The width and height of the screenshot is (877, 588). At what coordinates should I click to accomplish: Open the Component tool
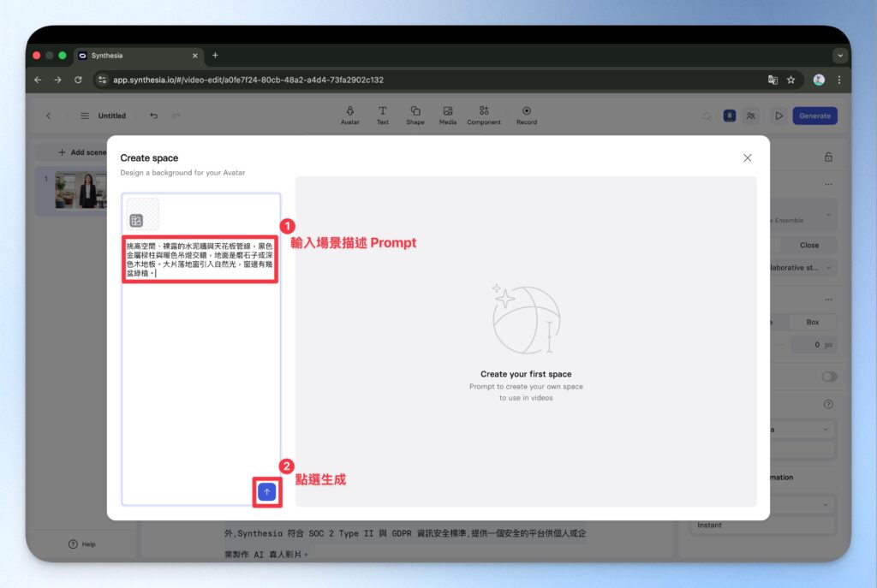[484, 116]
